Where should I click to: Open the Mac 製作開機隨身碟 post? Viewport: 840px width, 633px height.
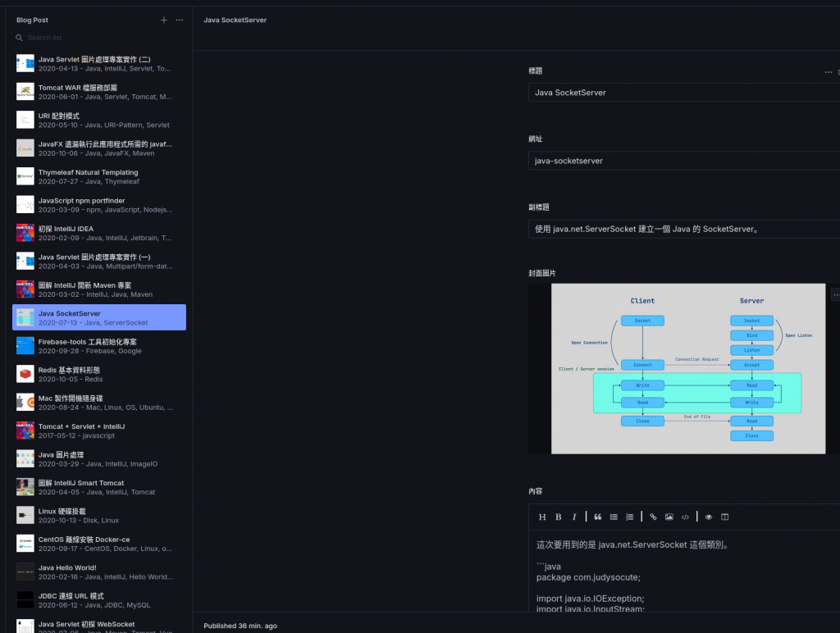pos(99,403)
